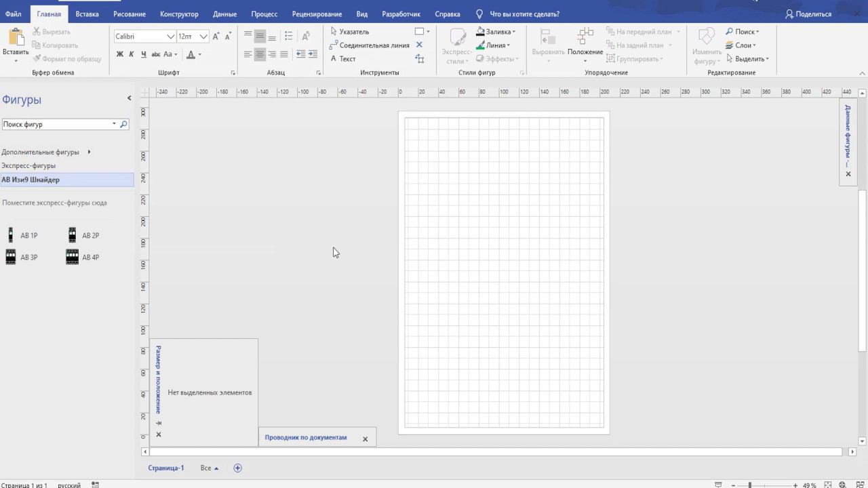This screenshot has height=488, width=868.
Task: Select the АВ 3Р breaker shape
Action: (21, 257)
